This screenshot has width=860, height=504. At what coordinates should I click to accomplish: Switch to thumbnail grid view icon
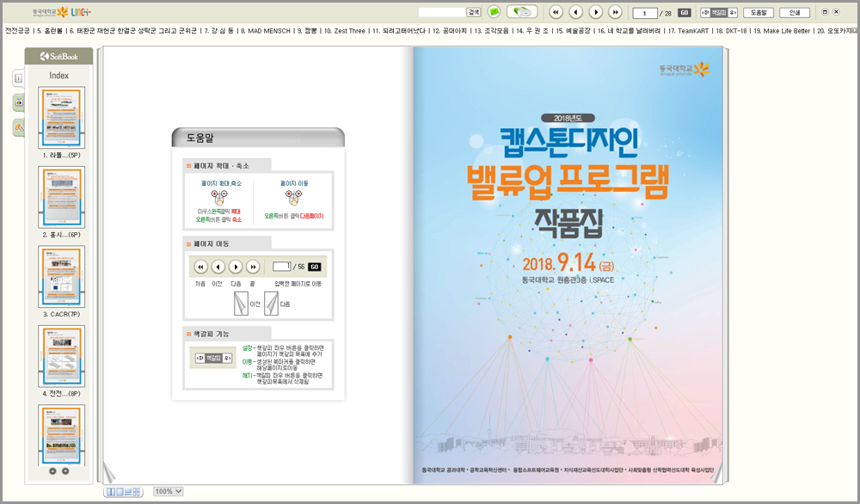[x=136, y=492]
